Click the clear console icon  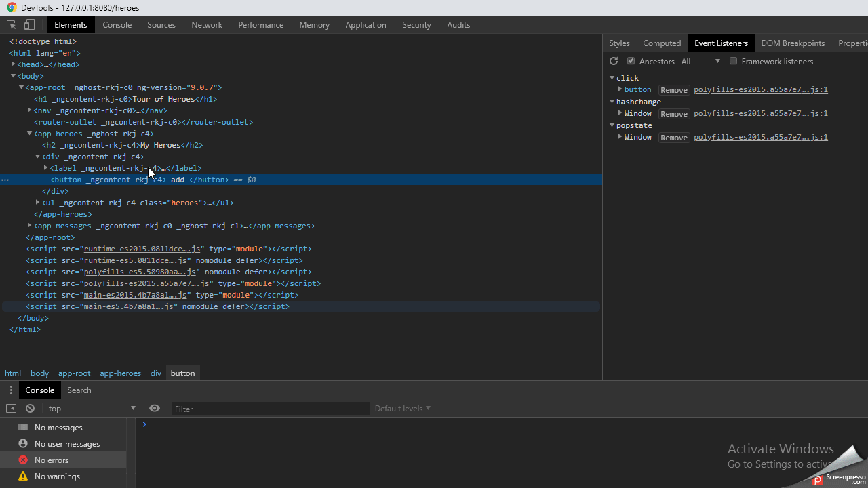[x=30, y=409]
